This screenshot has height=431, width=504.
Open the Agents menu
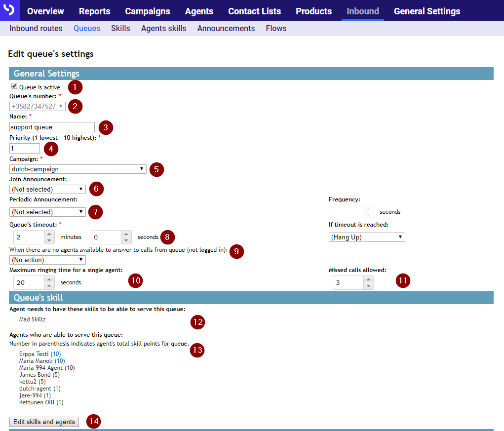pyautogui.click(x=199, y=11)
